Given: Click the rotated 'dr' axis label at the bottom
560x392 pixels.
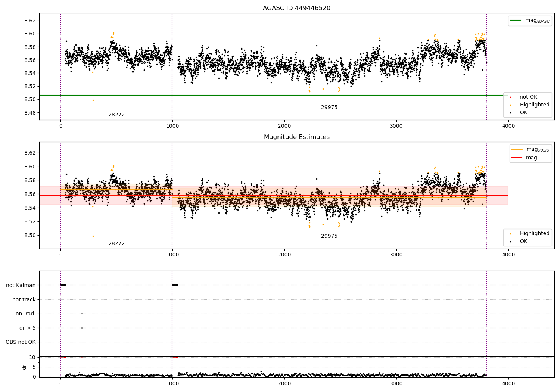Looking at the screenshot, I should point(24,367).
